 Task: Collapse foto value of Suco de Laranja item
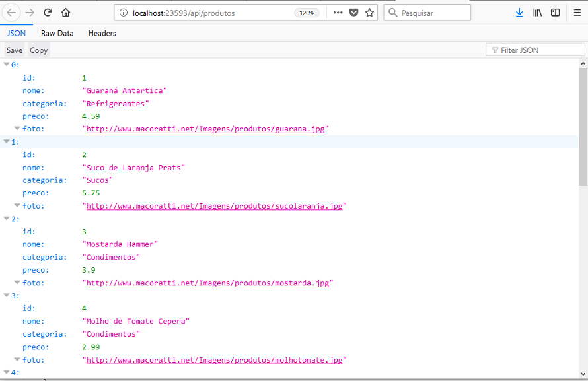17,205
